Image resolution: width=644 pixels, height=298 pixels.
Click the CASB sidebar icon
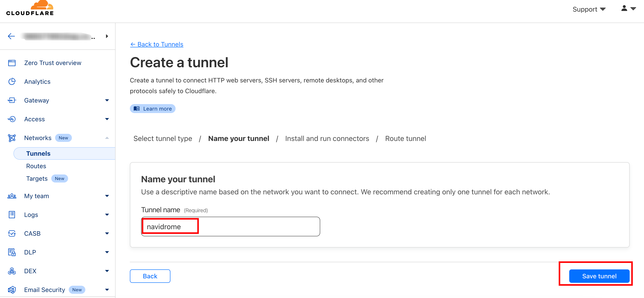coord(12,234)
